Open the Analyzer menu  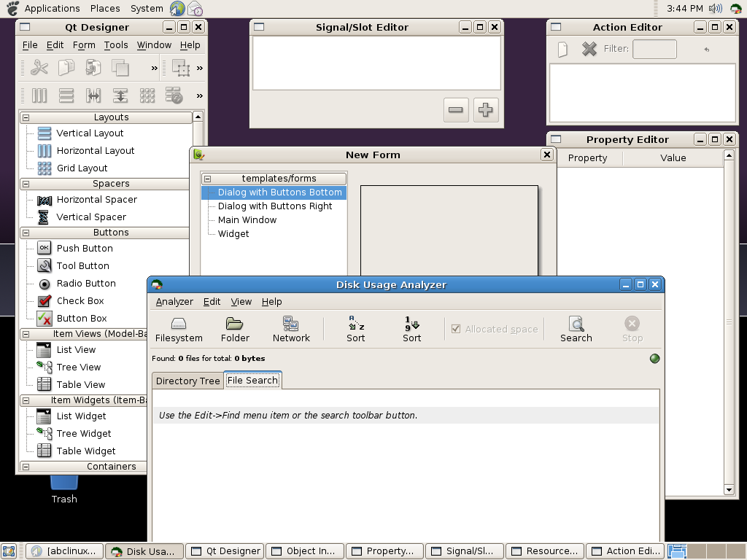[x=174, y=301]
